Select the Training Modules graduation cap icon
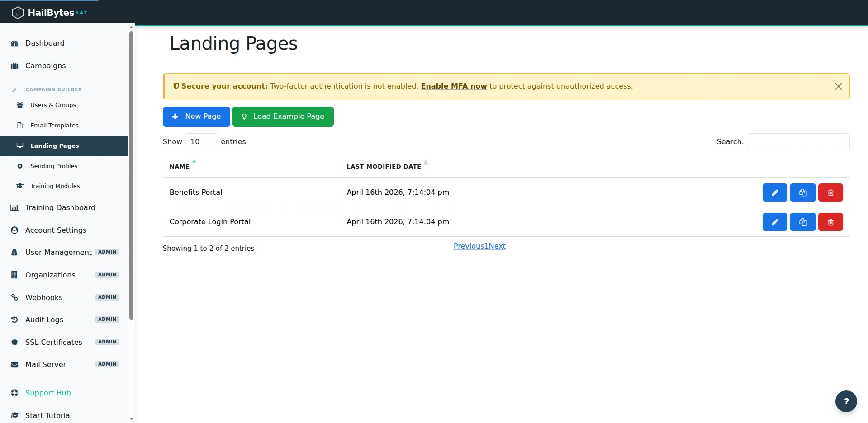This screenshot has width=868, height=423. pyautogui.click(x=20, y=186)
